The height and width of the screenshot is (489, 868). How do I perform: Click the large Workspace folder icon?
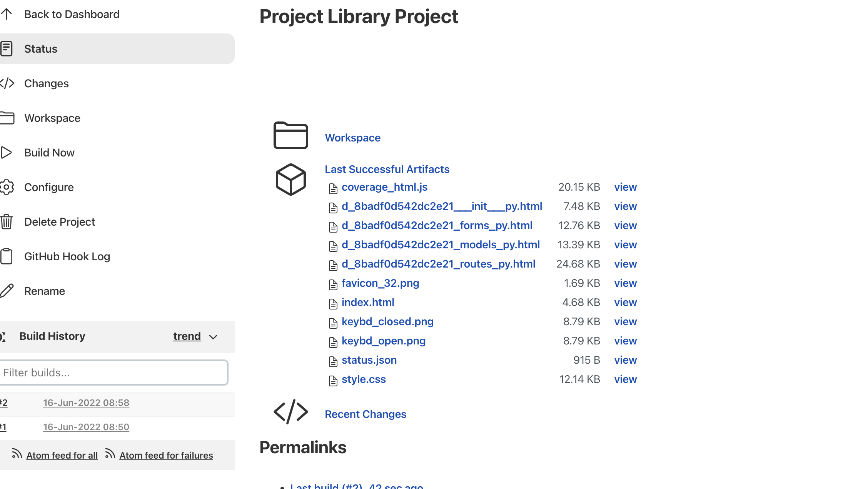click(291, 135)
